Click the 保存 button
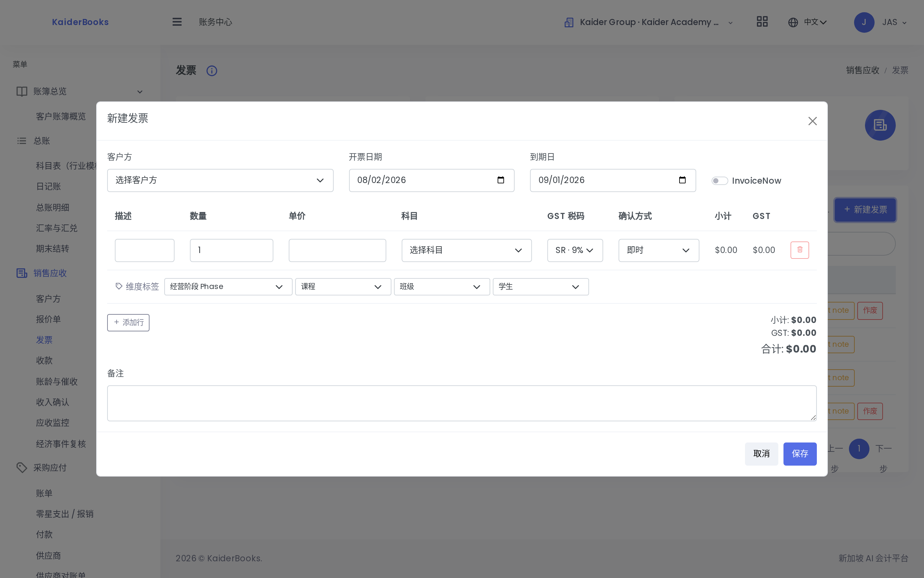Image resolution: width=924 pixels, height=578 pixels. (x=800, y=454)
